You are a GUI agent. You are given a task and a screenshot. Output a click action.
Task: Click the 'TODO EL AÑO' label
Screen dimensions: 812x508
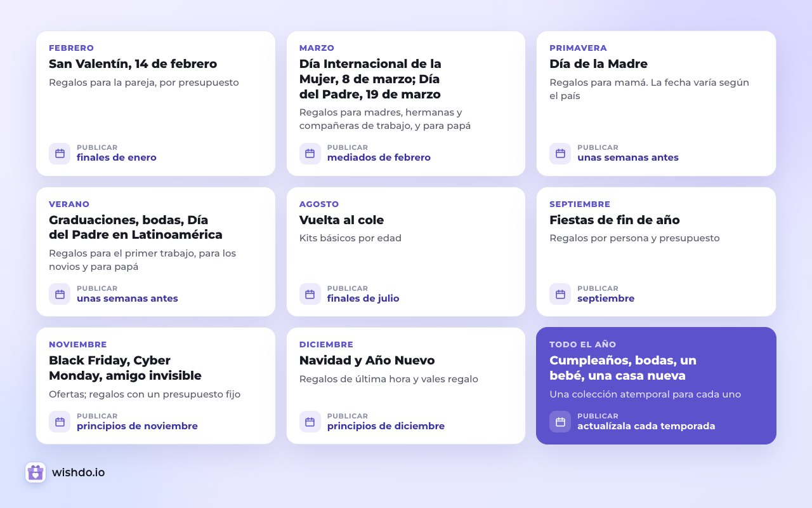coord(582,345)
